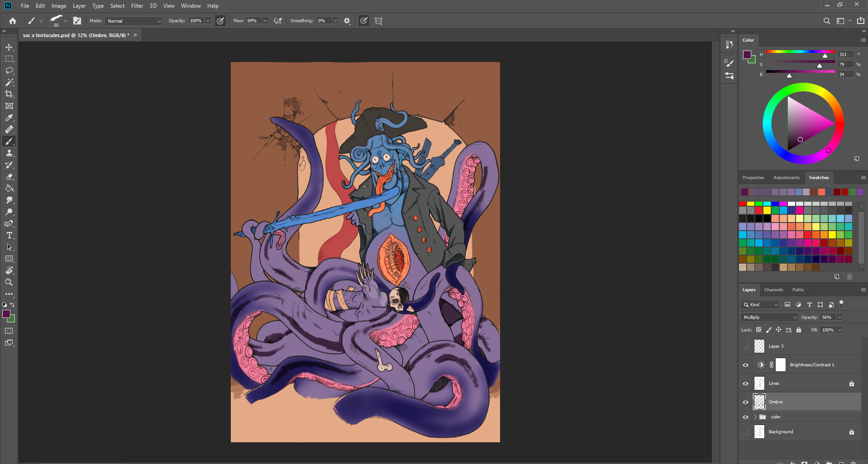Select the Crop tool
Viewport: 868px width, 464px height.
(9, 94)
